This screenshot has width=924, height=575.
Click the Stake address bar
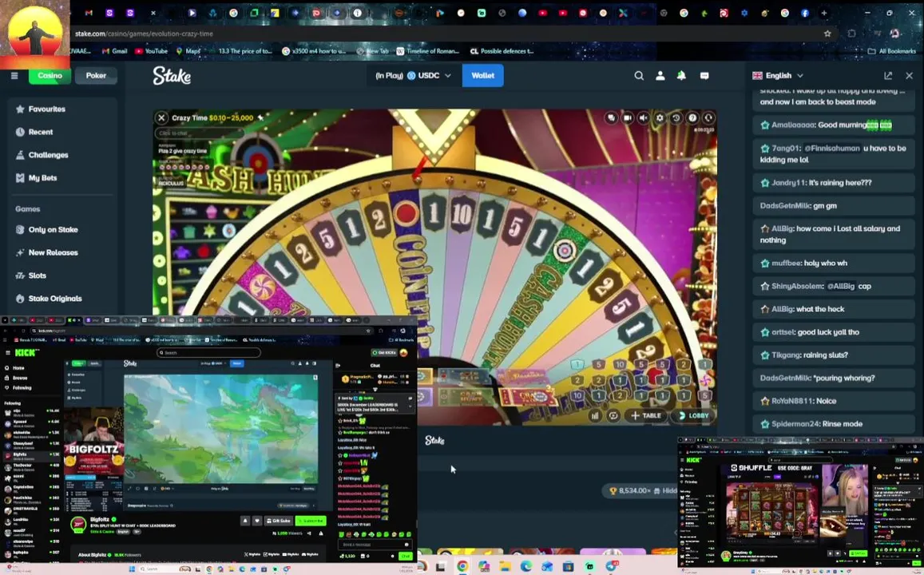[442, 34]
